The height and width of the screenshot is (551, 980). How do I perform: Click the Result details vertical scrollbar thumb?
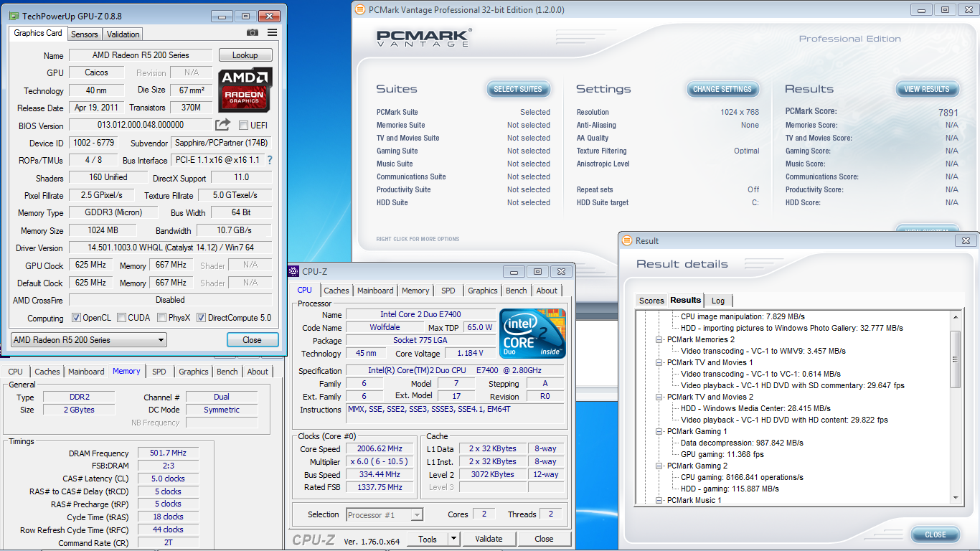(x=956, y=359)
